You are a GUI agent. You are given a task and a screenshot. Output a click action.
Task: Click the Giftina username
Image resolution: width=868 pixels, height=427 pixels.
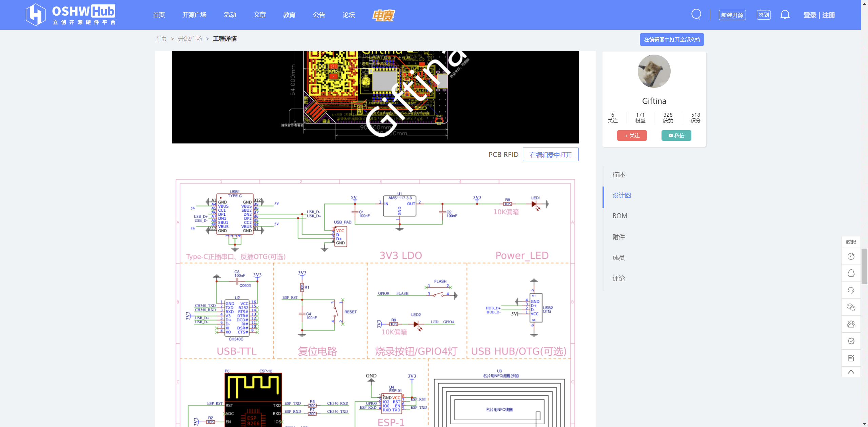point(654,101)
